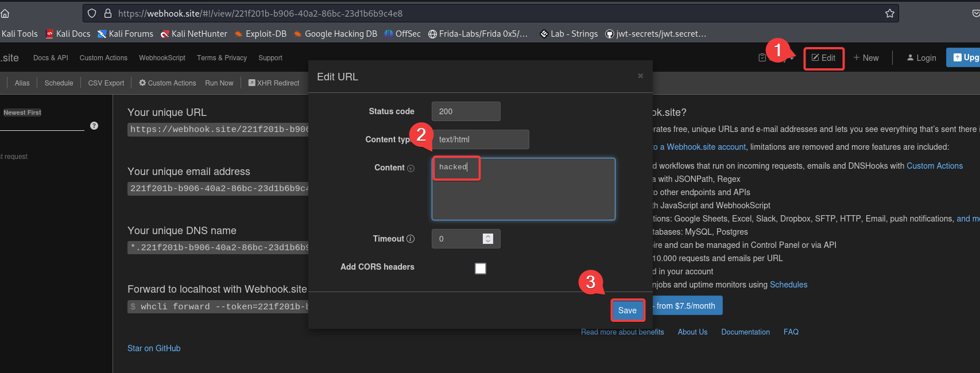This screenshot has height=373, width=980.
Task: Open the Custom Actions gear option
Action: [x=168, y=83]
